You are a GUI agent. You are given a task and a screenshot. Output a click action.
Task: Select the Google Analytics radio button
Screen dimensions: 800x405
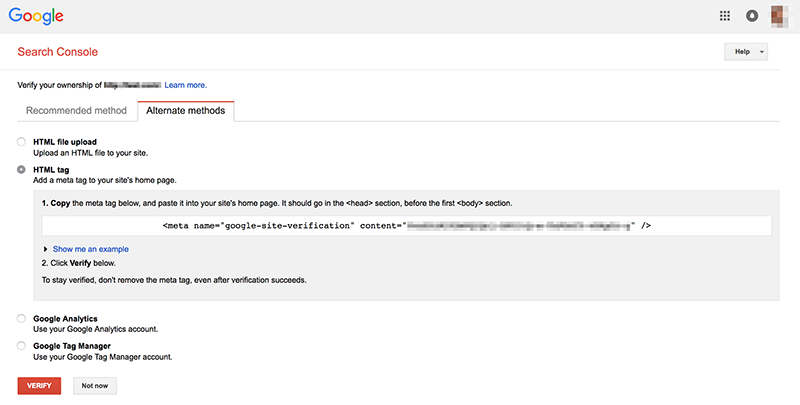(21, 318)
